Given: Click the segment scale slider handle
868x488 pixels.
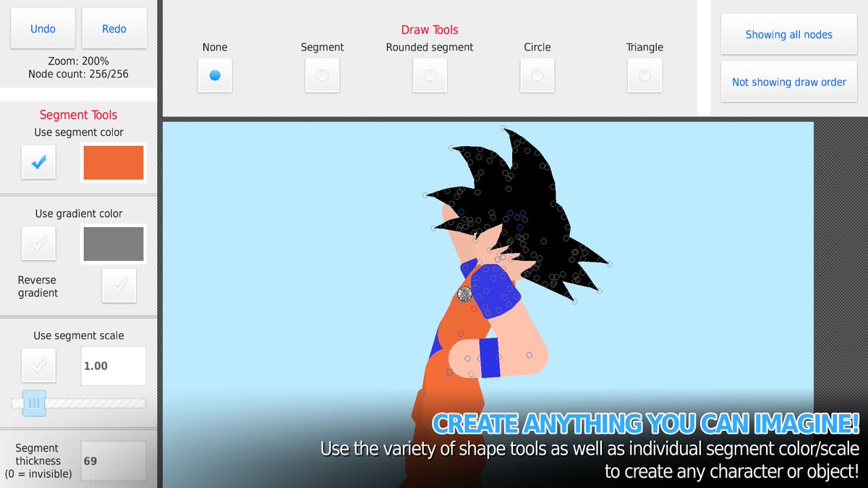Looking at the screenshot, I should click(34, 403).
